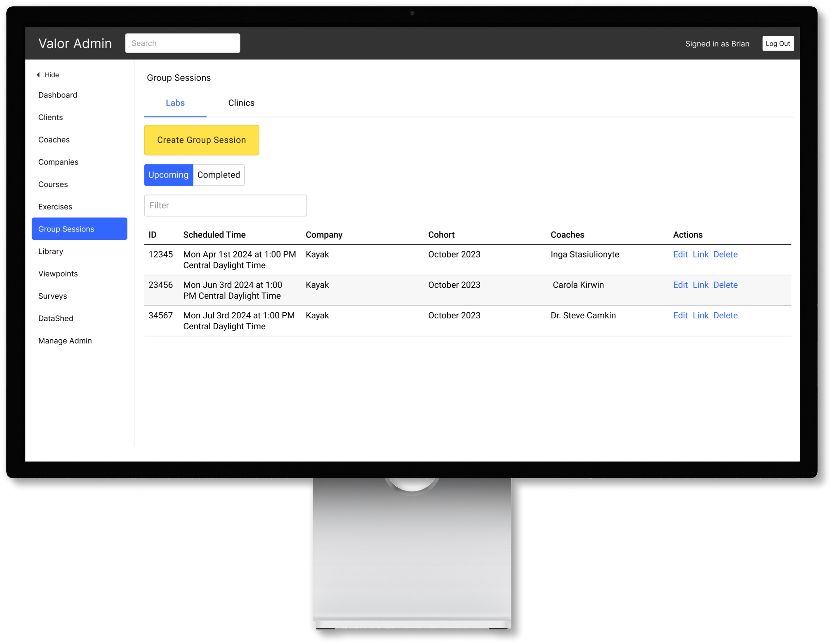Viewport: 832px width, 644px height.
Task: Open Link for session 23456
Action: pos(700,285)
